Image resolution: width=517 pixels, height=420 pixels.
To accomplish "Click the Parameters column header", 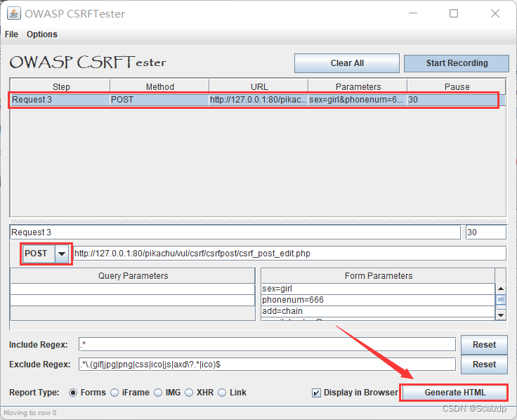I will tap(358, 86).
